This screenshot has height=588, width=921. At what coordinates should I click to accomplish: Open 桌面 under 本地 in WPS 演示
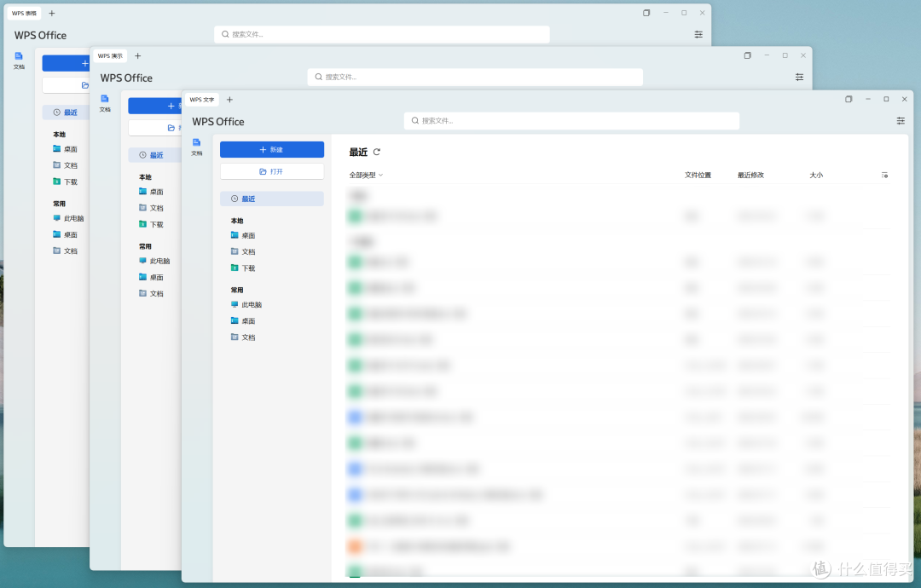point(152,192)
